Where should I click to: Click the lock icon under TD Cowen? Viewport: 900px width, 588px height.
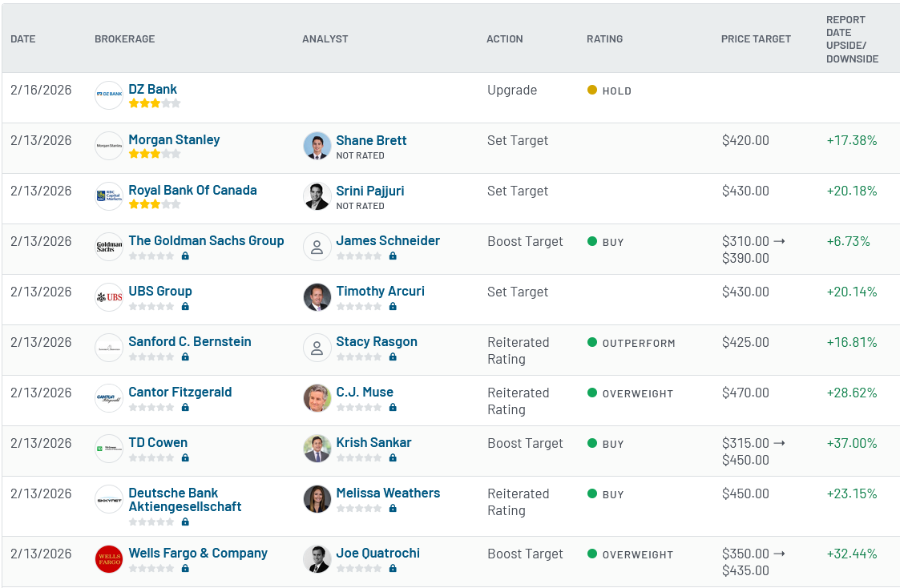tap(185, 457)
